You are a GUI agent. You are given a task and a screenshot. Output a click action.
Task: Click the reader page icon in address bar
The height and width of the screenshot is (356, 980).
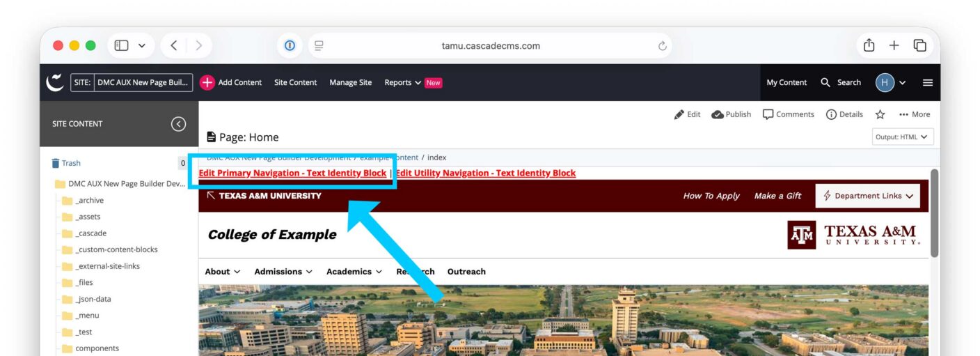tap(319, 46)
